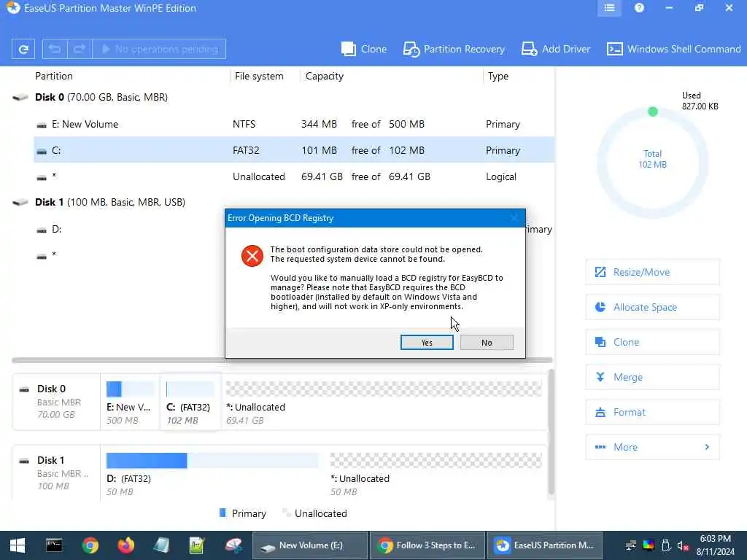Select the E: New Volume partition row
This screenshot has height=560, width=747.
294,124
